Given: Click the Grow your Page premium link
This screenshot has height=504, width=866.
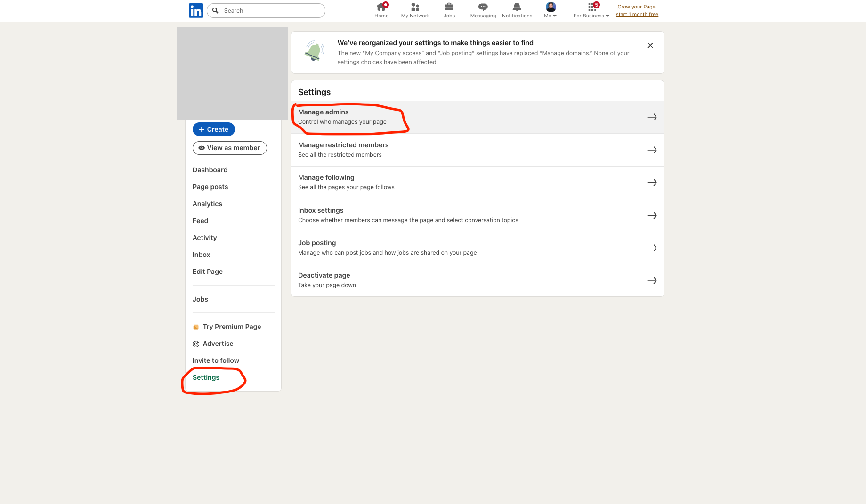Looking at the screenshot, I should 637,10.
